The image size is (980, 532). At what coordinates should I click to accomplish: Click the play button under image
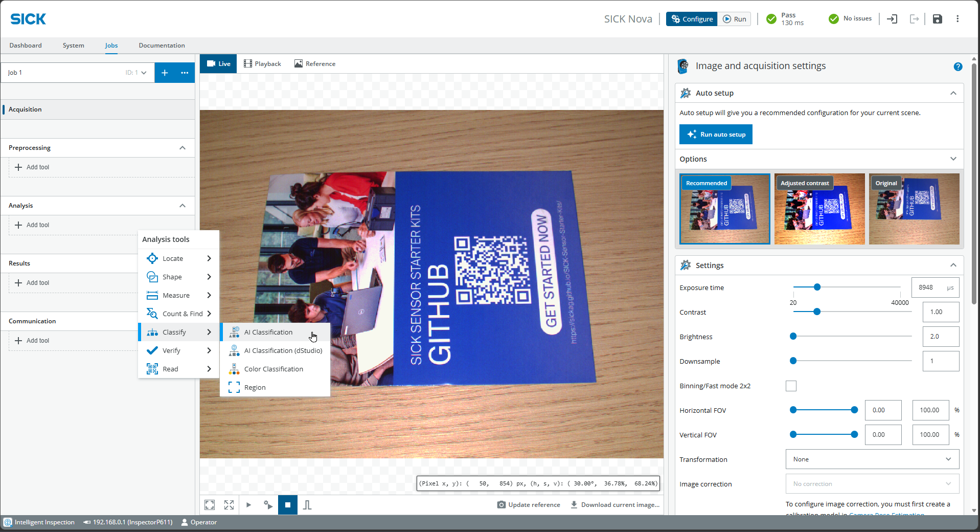pos(248,505)
